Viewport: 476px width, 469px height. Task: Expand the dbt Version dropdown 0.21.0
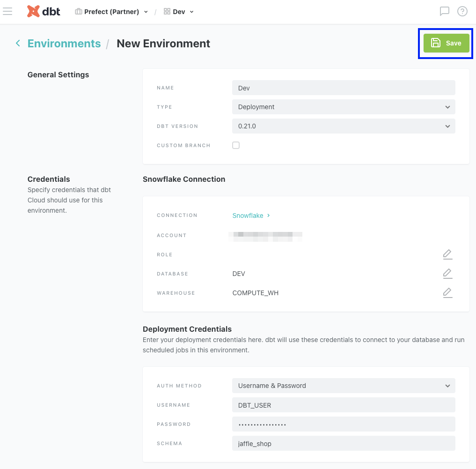point(344,126)
